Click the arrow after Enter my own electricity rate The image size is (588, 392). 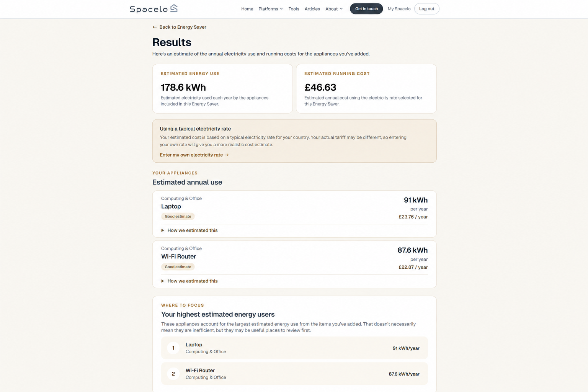[x=227, y=155]
